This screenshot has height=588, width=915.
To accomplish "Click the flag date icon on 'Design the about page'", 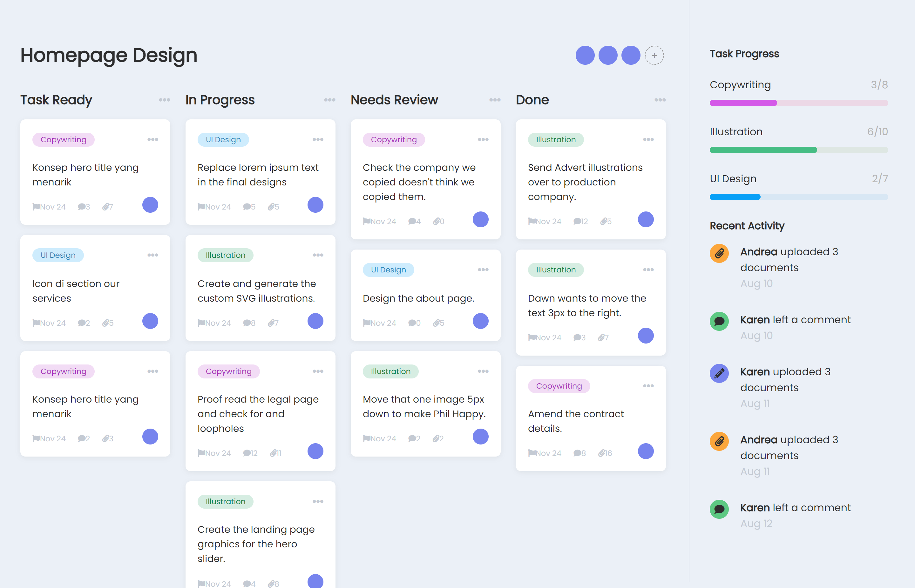I will pyautogui.click(x=366, y=323).
